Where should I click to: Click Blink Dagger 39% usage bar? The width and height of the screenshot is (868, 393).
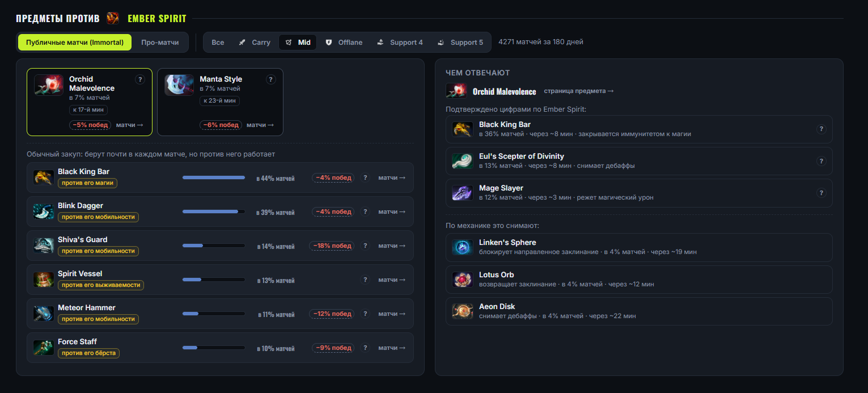214,212
